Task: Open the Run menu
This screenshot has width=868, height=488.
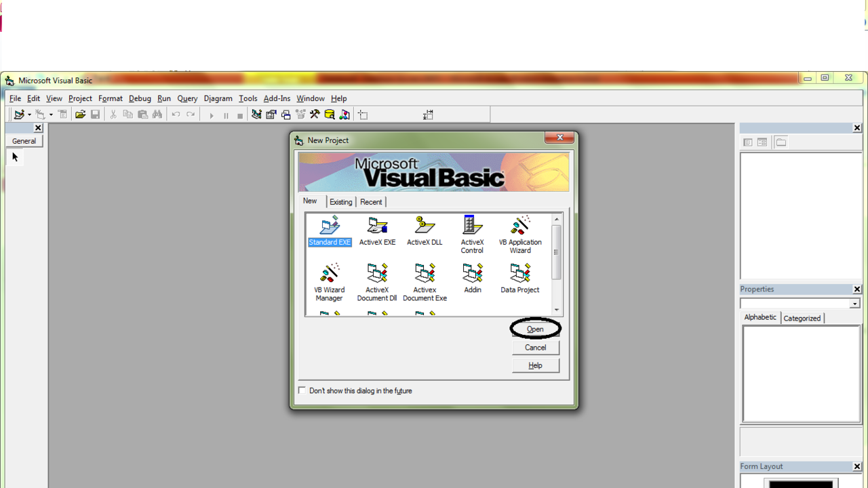Action: [164, 98]
